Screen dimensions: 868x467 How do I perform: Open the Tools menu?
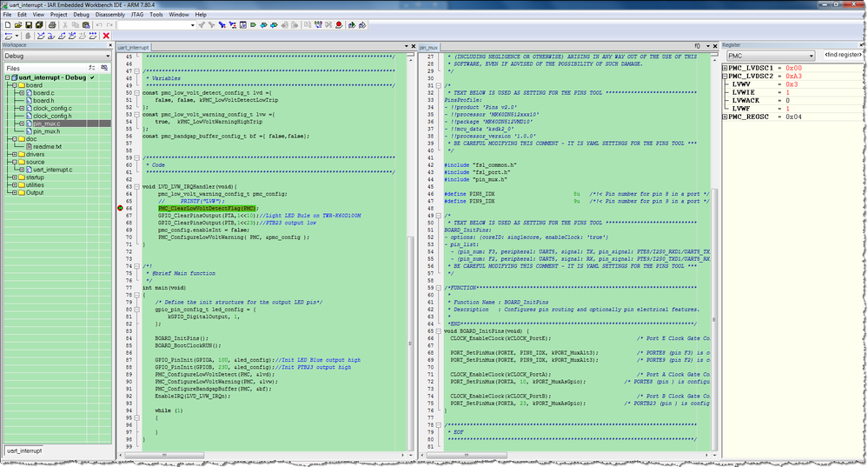(x=156, y=15)
